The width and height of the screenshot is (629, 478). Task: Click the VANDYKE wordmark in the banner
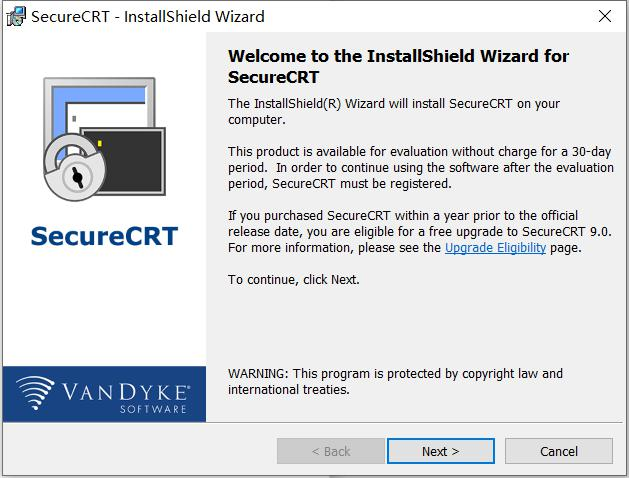click(x=126, y=388)
